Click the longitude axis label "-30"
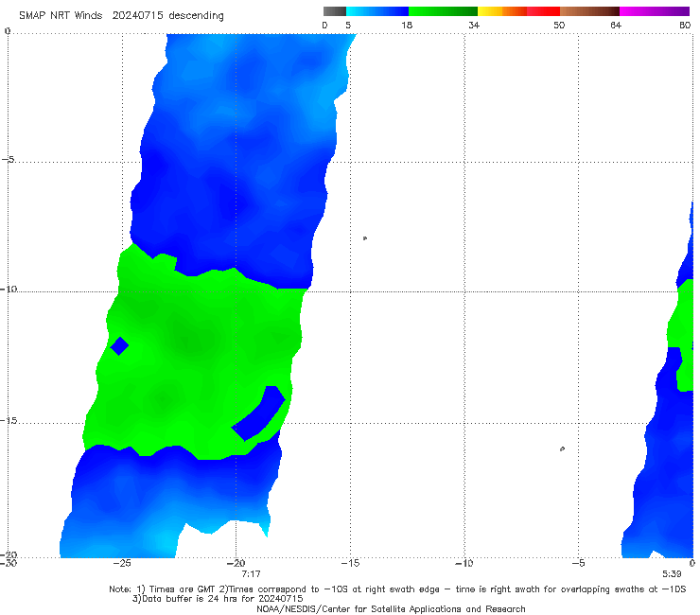700x615 pixels. pos(9,563)
